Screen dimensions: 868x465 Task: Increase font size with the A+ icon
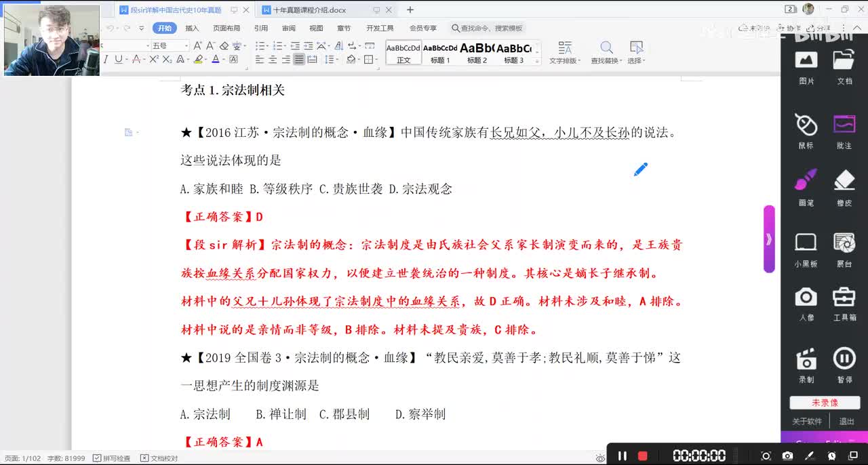(x=197, y=45)
